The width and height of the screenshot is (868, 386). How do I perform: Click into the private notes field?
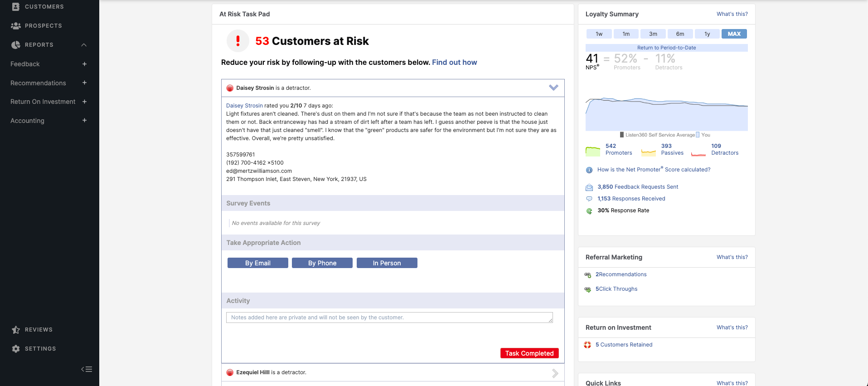pos(389,318)
